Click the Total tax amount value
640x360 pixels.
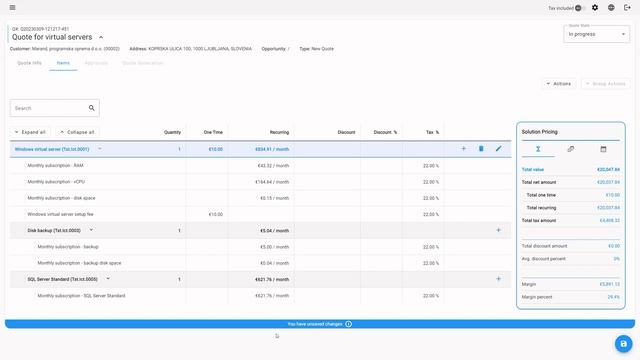tap(609, 220)
